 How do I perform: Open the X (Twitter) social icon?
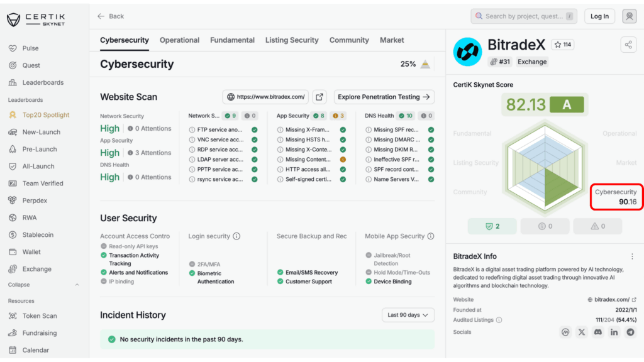point(582,332)
